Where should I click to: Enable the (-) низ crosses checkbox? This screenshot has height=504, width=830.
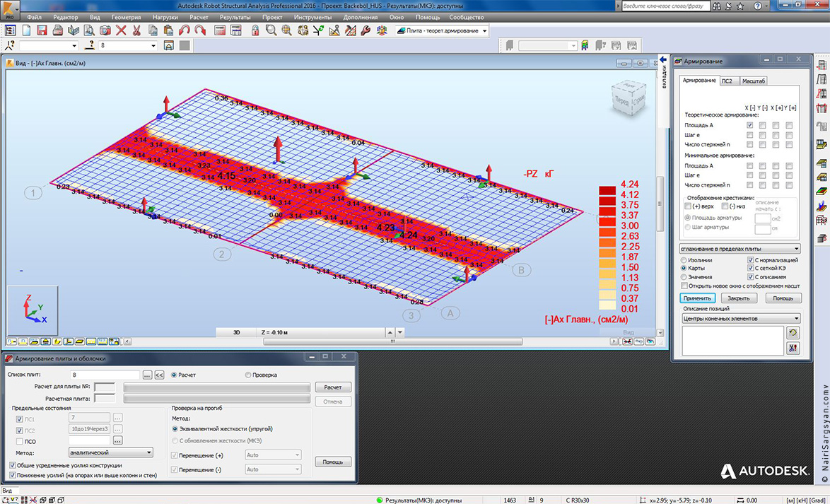pyautogui.click(x=725, y=206)
